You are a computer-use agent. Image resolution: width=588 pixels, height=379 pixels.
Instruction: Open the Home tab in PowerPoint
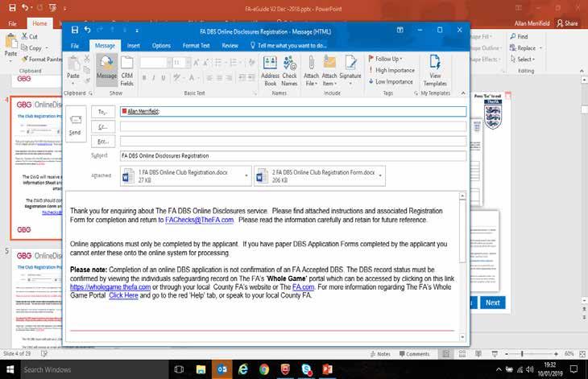point(39,23)
